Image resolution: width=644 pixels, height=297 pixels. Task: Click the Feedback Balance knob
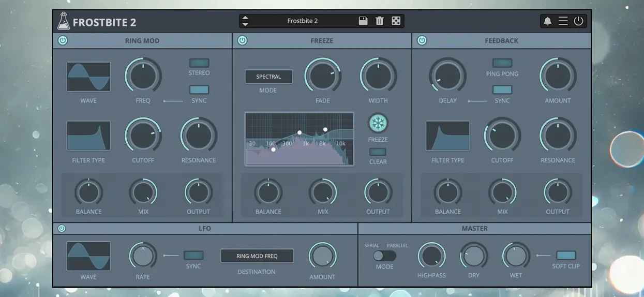click(x=448, y=192)
